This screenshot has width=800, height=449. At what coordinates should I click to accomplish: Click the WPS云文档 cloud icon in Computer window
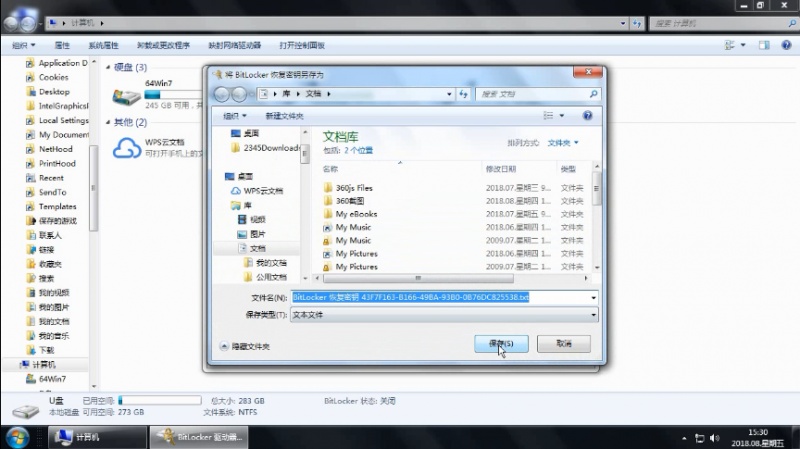click(127, 148)
